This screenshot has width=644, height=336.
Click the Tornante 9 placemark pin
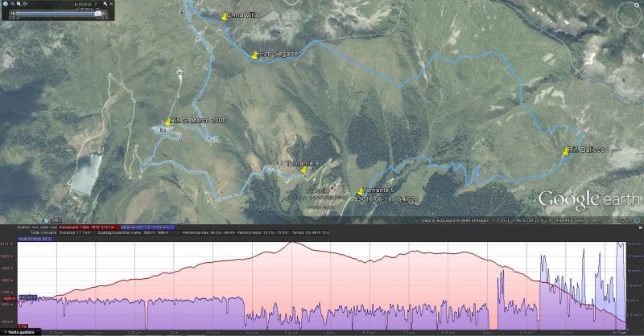304,170
